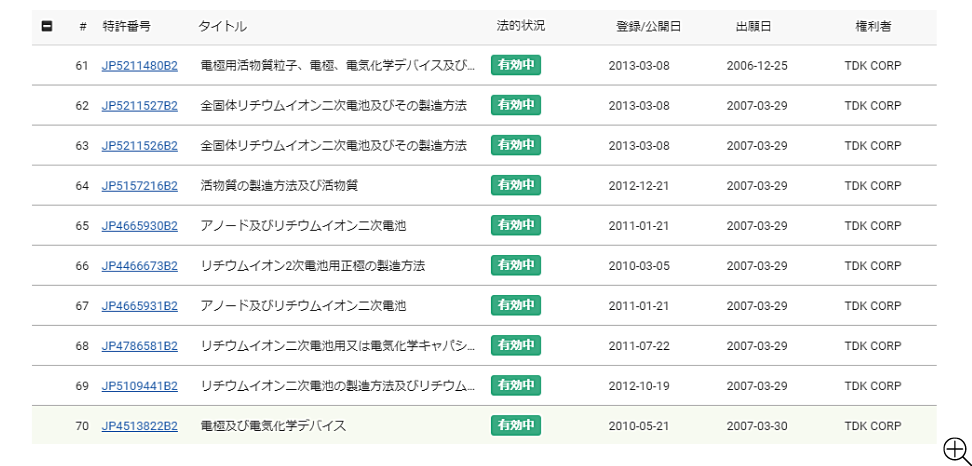
Task: Click publication date 2012-12-21
Action: [638, 186]
